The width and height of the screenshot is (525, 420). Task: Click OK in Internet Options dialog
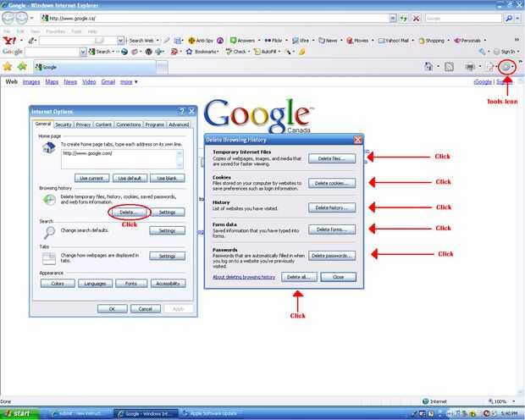(x=112, y=309)
